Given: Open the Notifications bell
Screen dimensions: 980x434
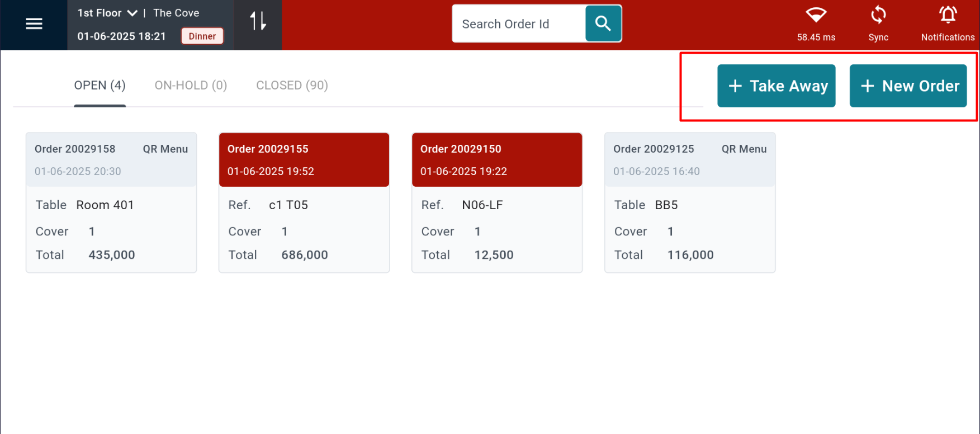Looking at the screenshot, I should coord(948,16).
